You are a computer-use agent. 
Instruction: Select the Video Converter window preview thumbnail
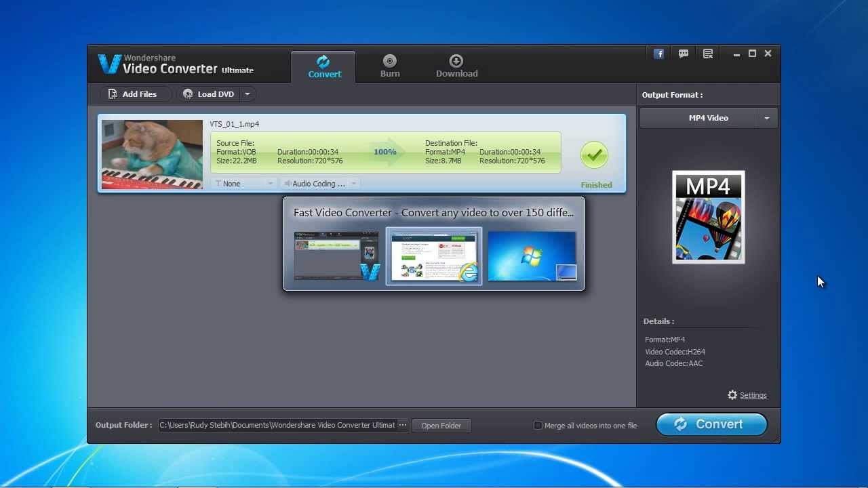pyautogui.click(x=336, y=256)
